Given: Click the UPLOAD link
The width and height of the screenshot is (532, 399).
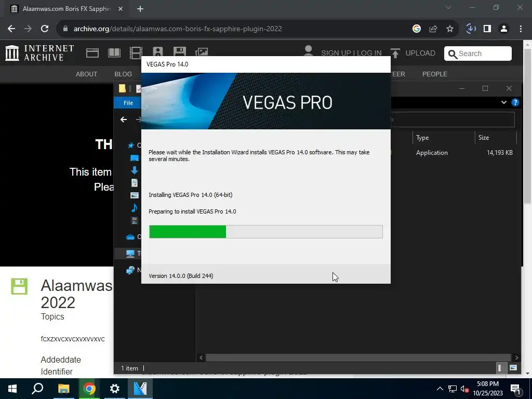Looking at the screenshot, I should (420, 54).
